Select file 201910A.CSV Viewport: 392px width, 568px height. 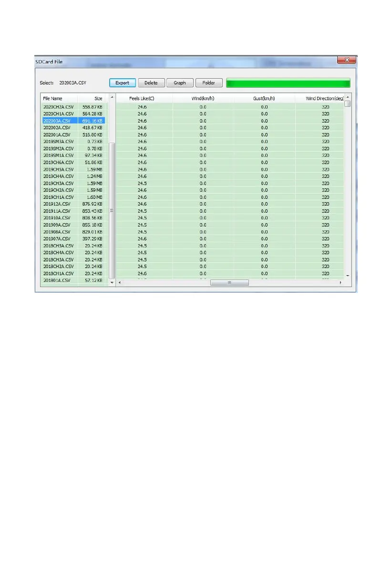click(x=57, y=217)
